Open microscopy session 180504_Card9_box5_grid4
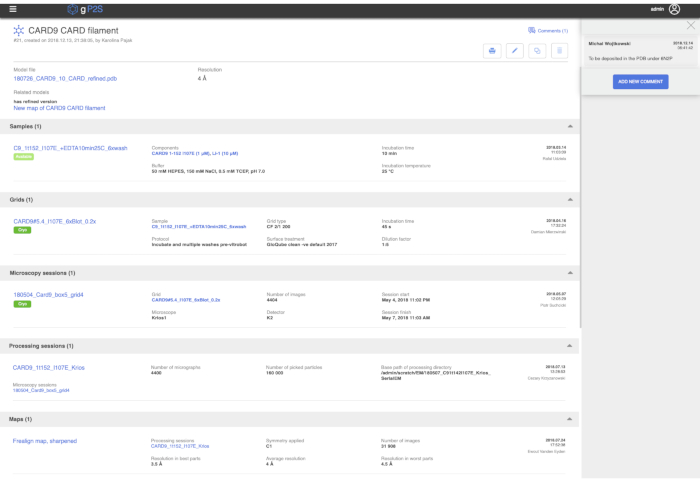Image resolution: width=700 pixels, height=482 pixels. [x=48, y=295]
